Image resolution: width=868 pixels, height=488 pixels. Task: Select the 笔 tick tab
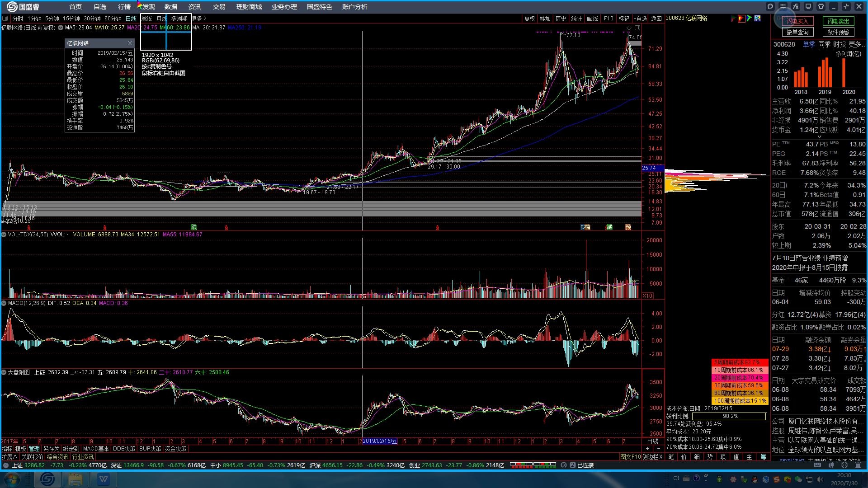[x=671, y=457]
